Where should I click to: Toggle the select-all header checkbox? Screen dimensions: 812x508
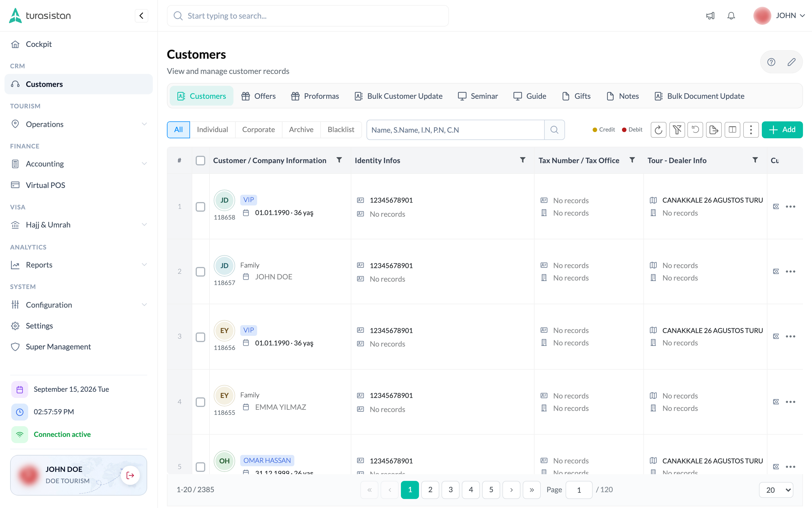200,161
